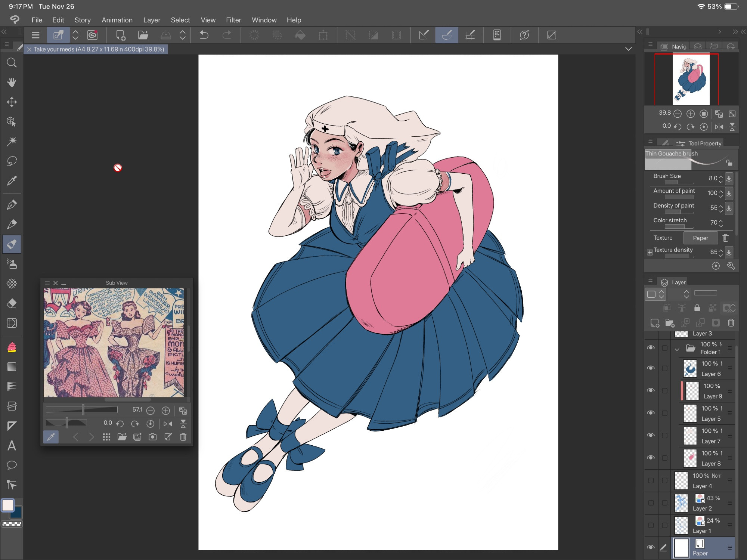Screen dimensions: 747x560
Task: Adjust the Color stretch stepper
Action: (720, 223)
